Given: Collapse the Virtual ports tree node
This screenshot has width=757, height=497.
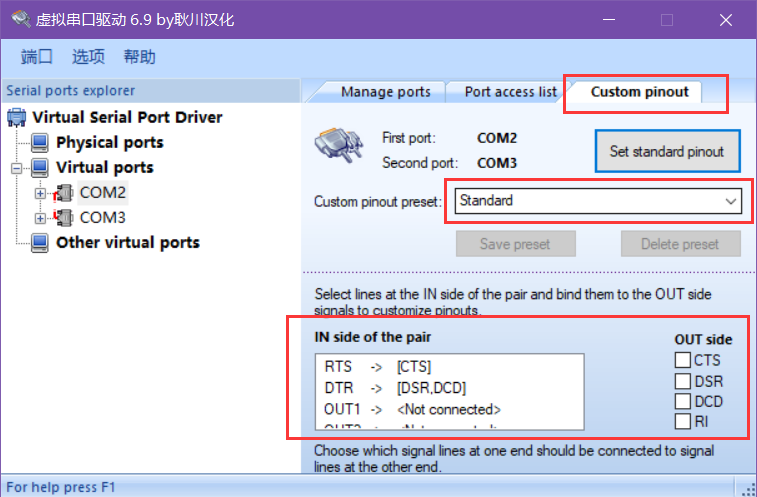Looking at the screenshot, I should pyautogui.click(x=16, y=167).
